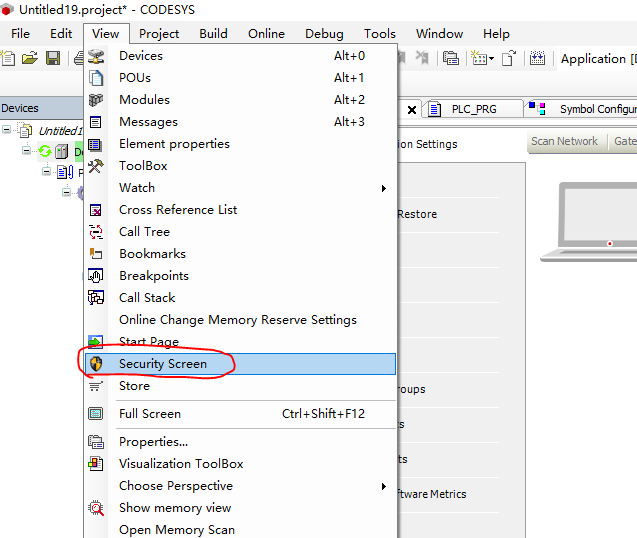The width and height of the screenshot is (637, 538).
Task: Expand the Watch submenu arrow
Action: (384, 188)
